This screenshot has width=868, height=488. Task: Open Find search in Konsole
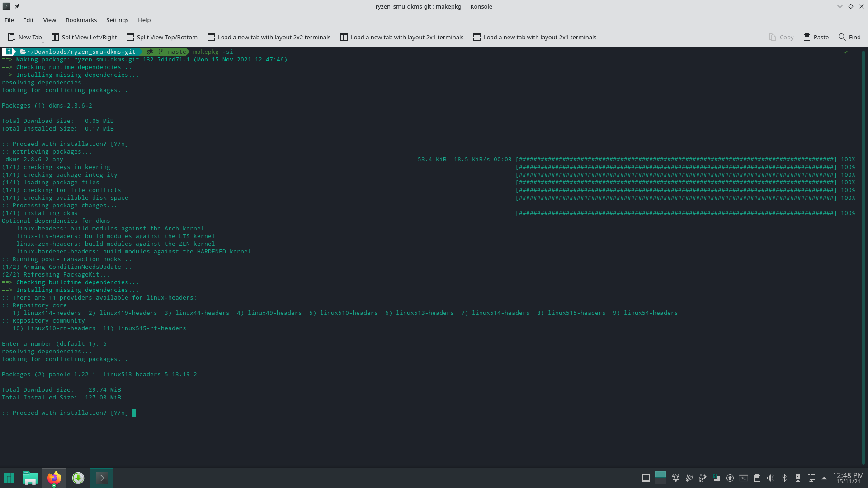pyautogui.click(x=849, y=37)
